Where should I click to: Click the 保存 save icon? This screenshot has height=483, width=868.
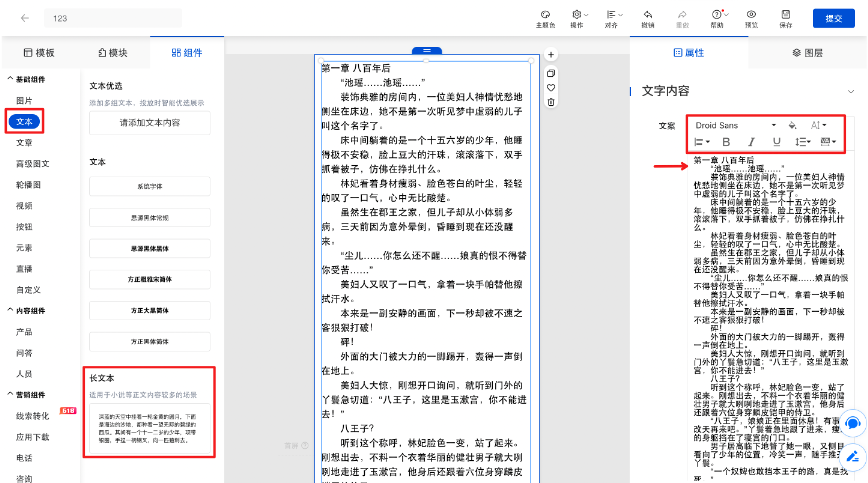[785, 15]
